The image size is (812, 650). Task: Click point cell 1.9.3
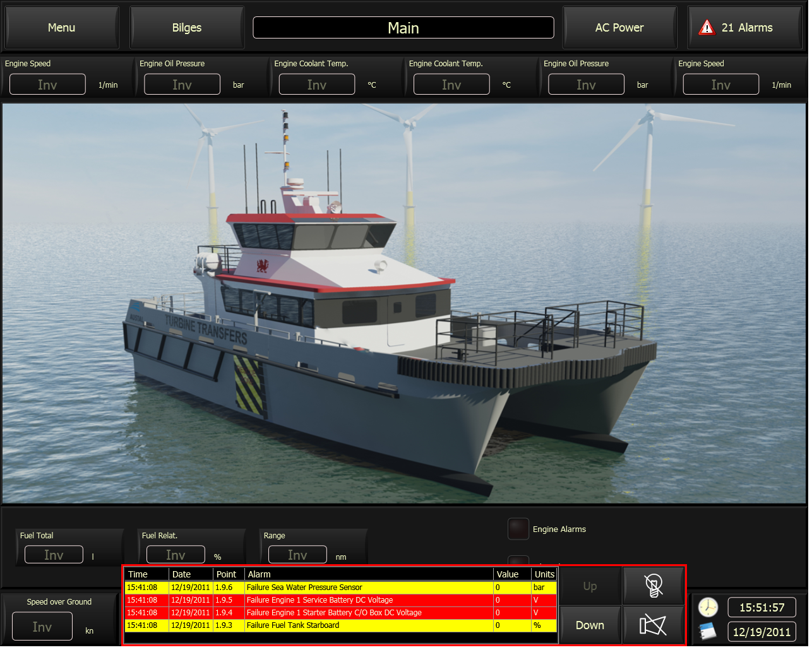[x=229, y=625]
